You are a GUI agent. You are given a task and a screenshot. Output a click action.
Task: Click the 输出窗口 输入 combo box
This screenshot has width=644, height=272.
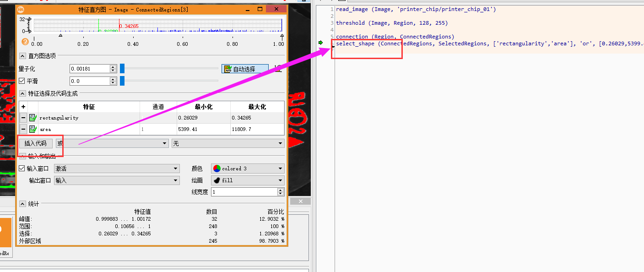click(x=117, y=180)
